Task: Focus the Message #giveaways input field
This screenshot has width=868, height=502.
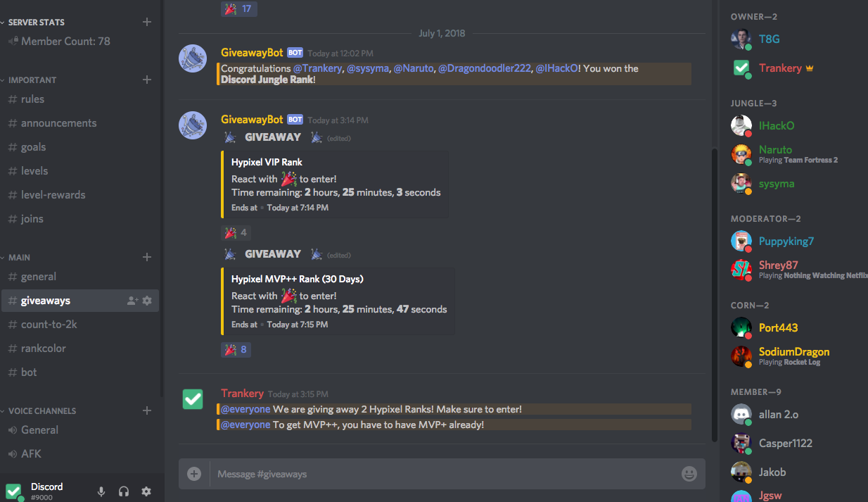Action: point(445,474)
